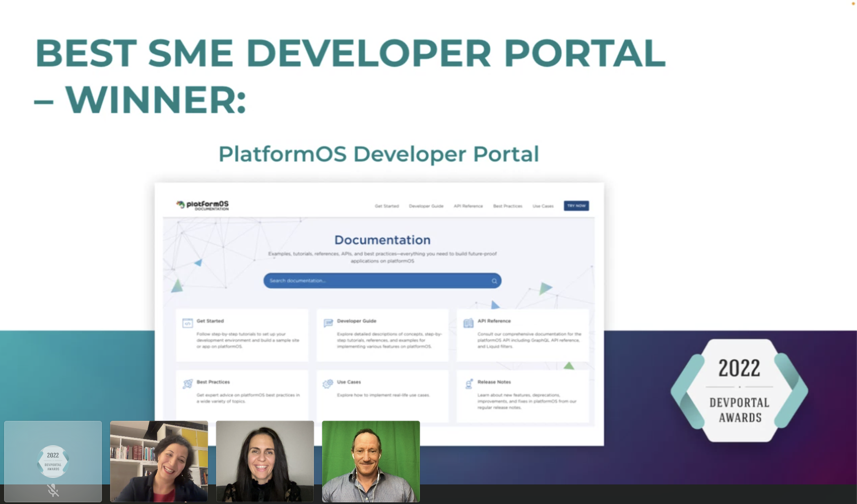The width and height of the screenshot is (857, 504).
Task: Click the TRY NOW button
Action: point(576,206)
